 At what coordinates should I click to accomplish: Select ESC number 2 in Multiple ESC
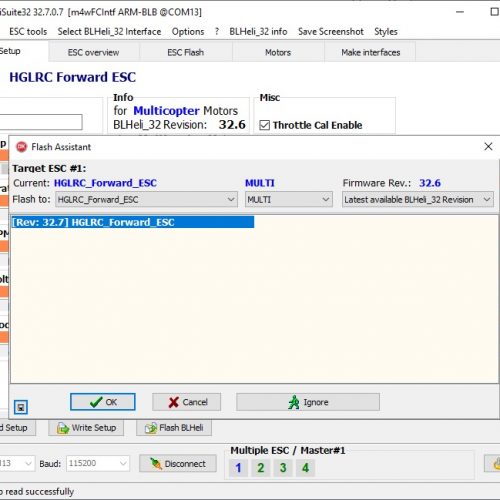(261, 468)
